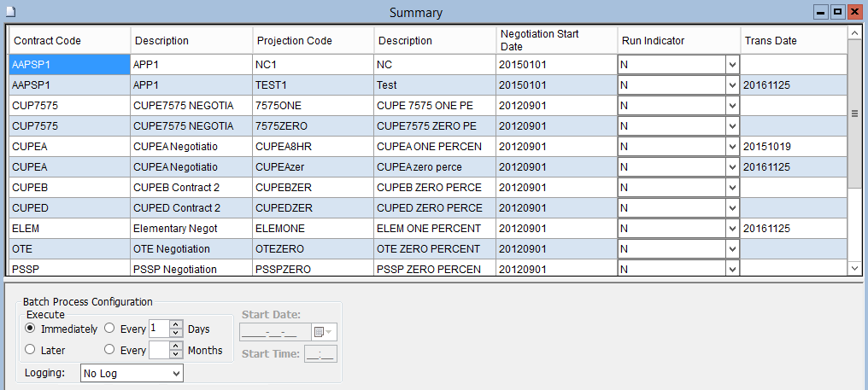Expand Run Indicator dropdown for NC1 row

(732, 64)
